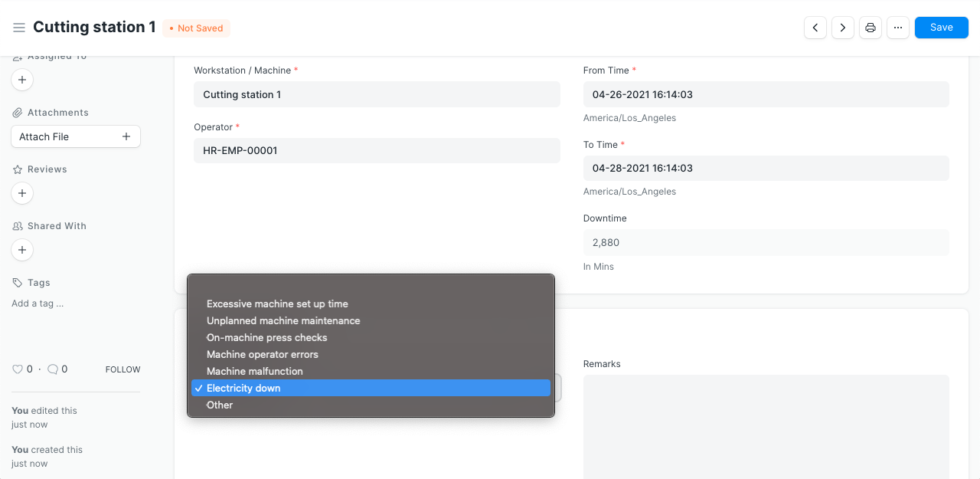The height and width of the screenshot is (479, 980).
Task: Save the downtime entry
Action: point(941,28)
